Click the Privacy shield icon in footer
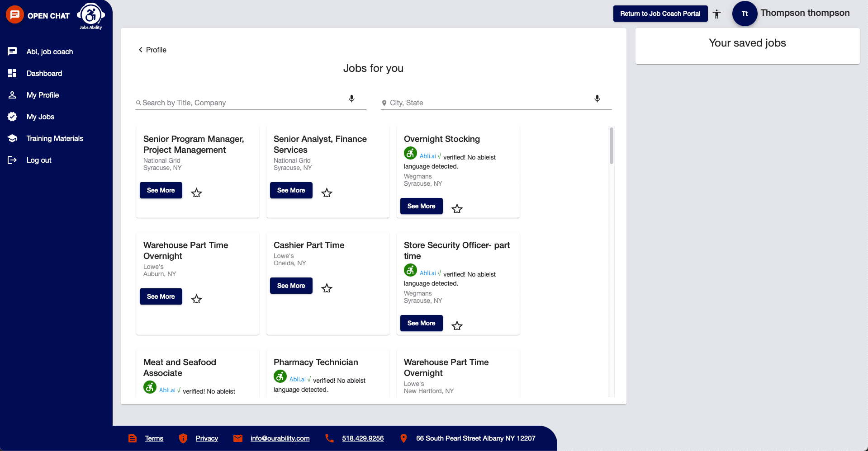 click(183, 438)
